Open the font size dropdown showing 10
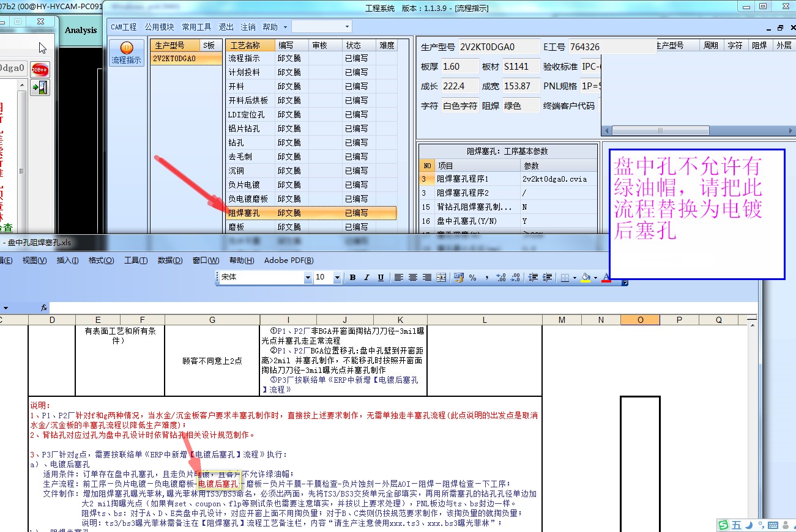 (337, 278)
